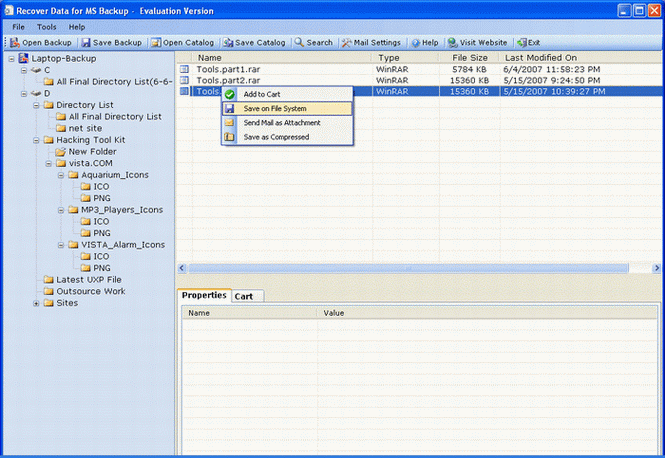Viewport: 665px width, 458px height.
Task: Choose Save on File System option
Action: point(274,108)
